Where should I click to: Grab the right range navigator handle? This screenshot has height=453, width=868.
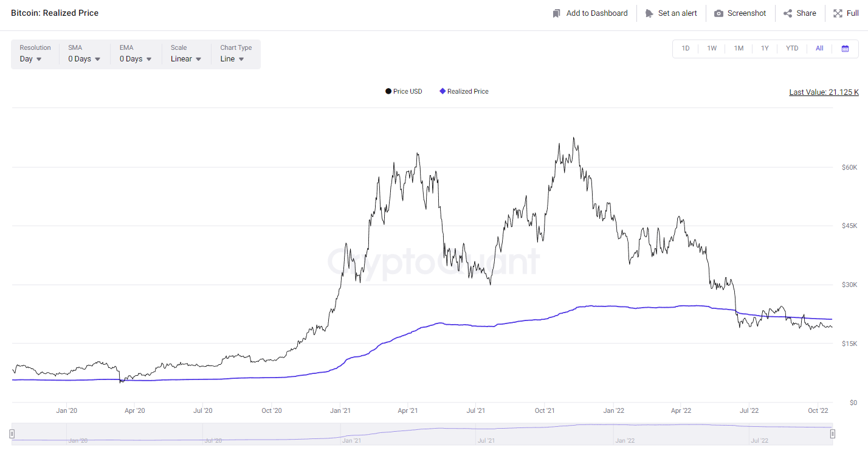[833, 434]
